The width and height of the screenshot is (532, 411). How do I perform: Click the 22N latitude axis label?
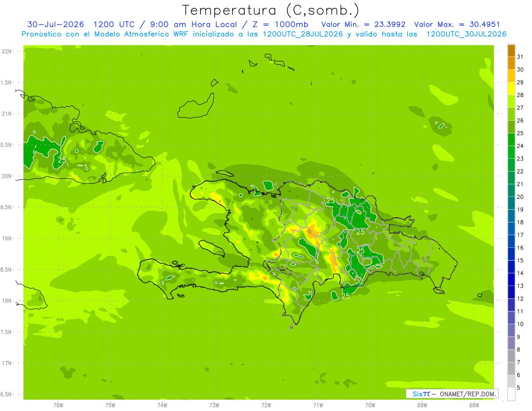(8, 51)
